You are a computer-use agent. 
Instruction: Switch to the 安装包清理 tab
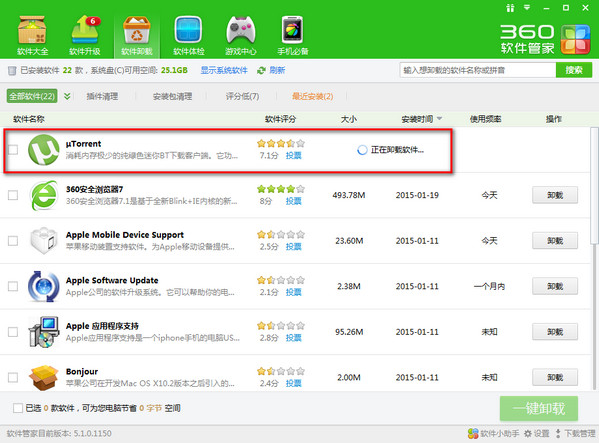tap(172, 96)
